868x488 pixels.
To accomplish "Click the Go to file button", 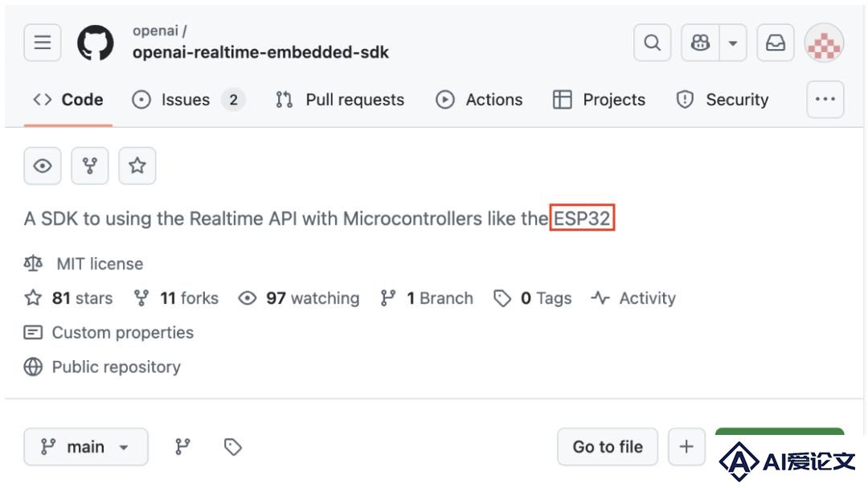I will click(x=608, y=446).
